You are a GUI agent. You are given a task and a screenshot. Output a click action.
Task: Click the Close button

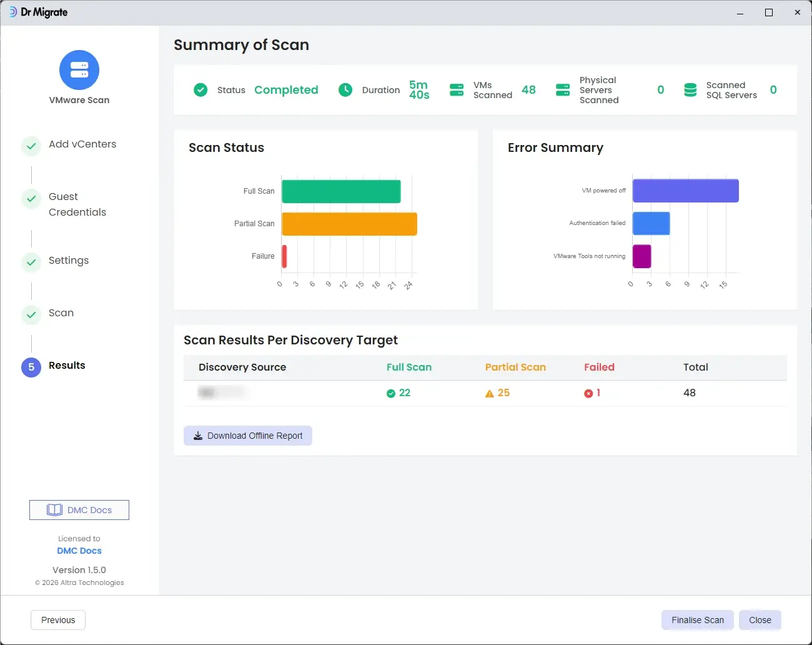760,620
